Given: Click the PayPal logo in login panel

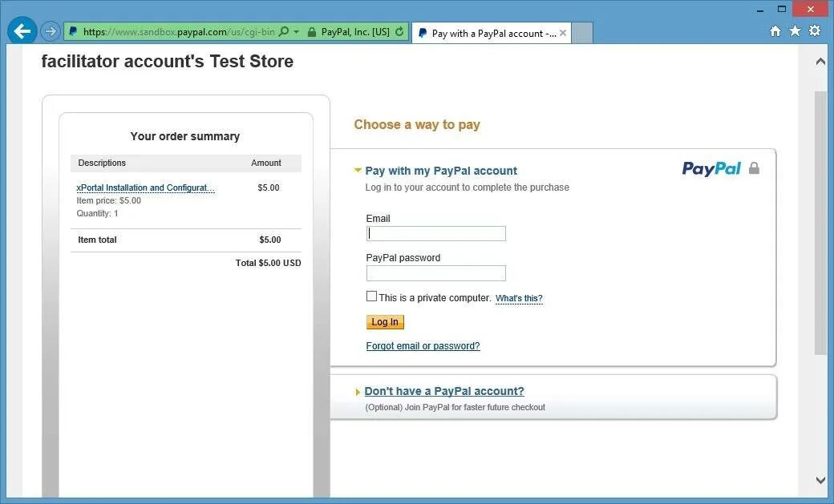Looking at the screenshot, I should click(711, 168).
